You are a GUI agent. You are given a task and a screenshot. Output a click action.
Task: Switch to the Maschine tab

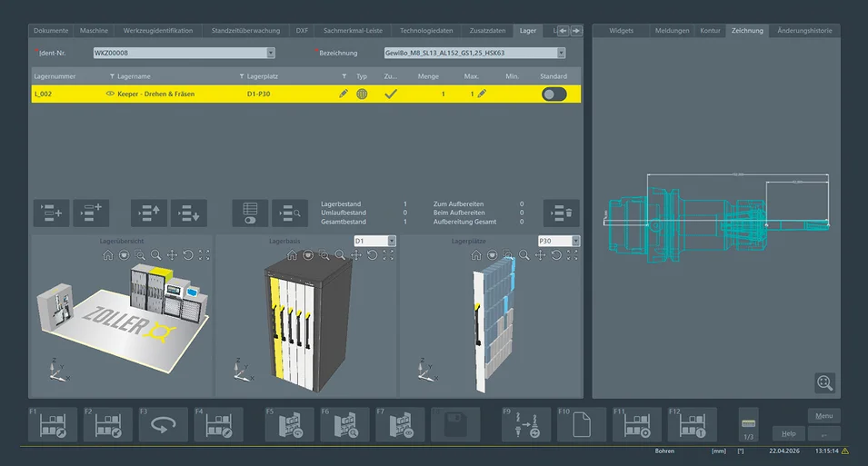coord(95,31)
